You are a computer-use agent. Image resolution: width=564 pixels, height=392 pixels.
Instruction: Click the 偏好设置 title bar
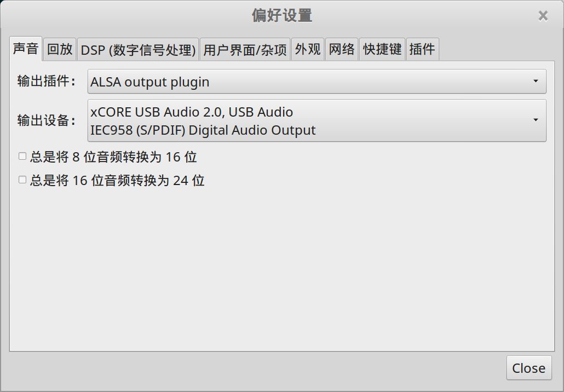(281, 15)
